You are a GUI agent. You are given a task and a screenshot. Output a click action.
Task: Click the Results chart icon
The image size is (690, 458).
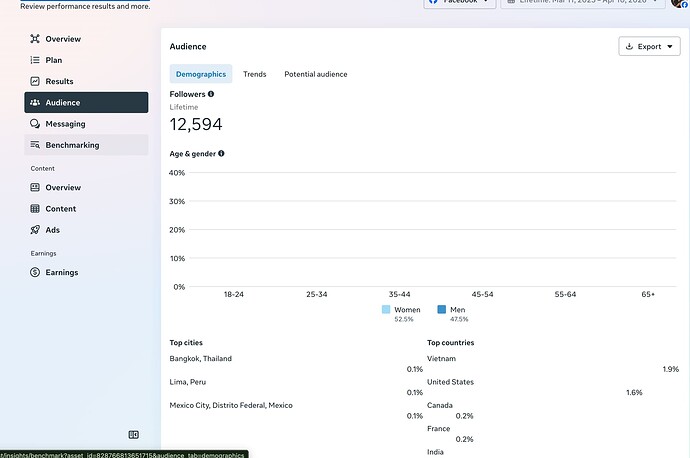(35, 81)
